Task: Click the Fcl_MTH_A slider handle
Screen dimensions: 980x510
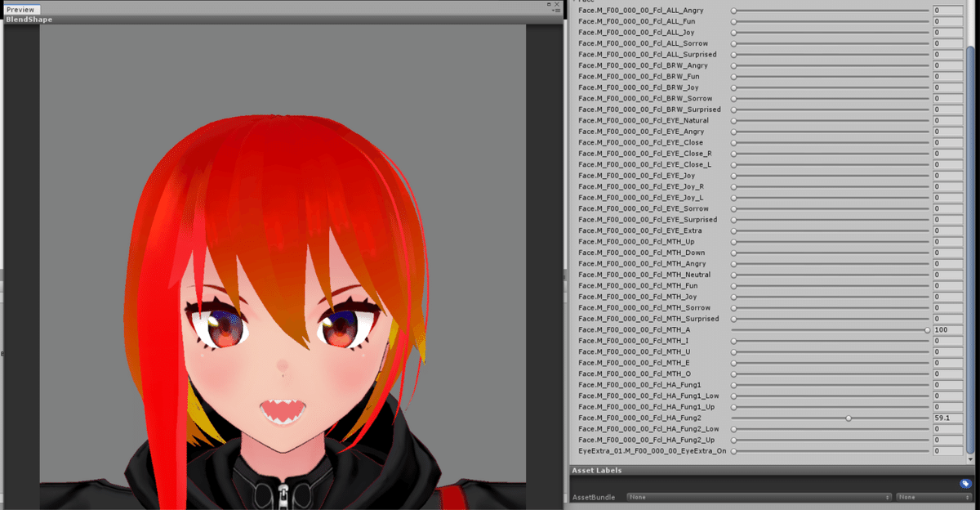Action: (927, 330)
